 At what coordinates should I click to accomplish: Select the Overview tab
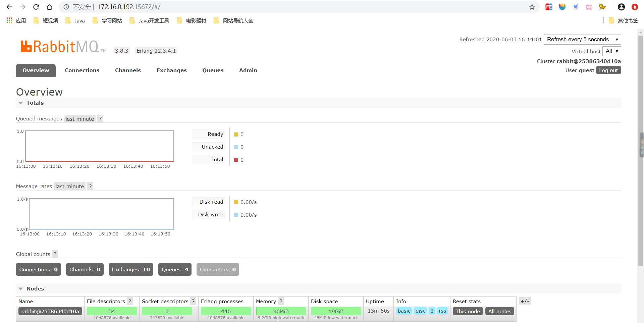(x=36, y=70)
